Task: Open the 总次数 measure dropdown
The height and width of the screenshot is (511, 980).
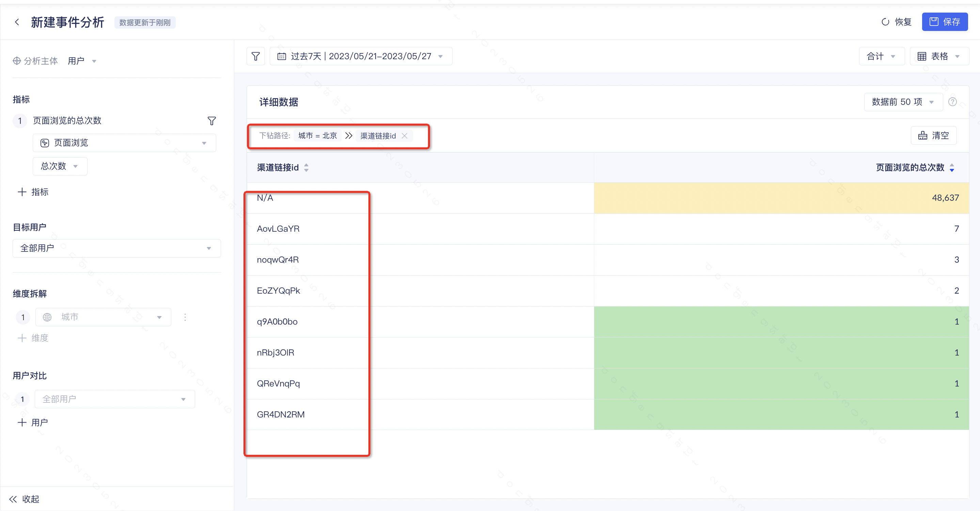Action: [x=60, y=166]
